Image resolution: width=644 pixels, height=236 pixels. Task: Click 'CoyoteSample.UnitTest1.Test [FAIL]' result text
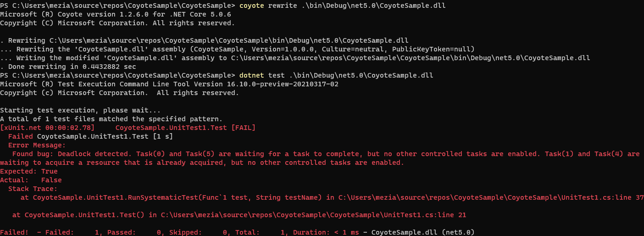pos(185,128)
